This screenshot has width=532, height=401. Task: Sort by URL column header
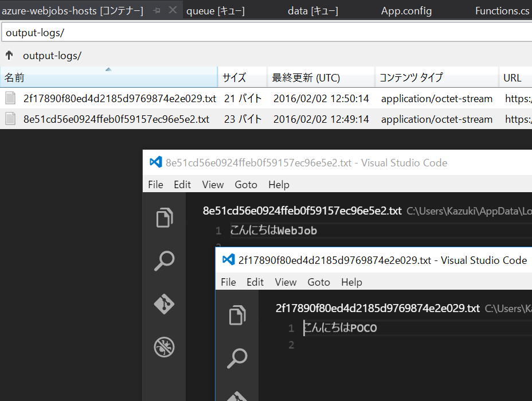click(515, 77)
